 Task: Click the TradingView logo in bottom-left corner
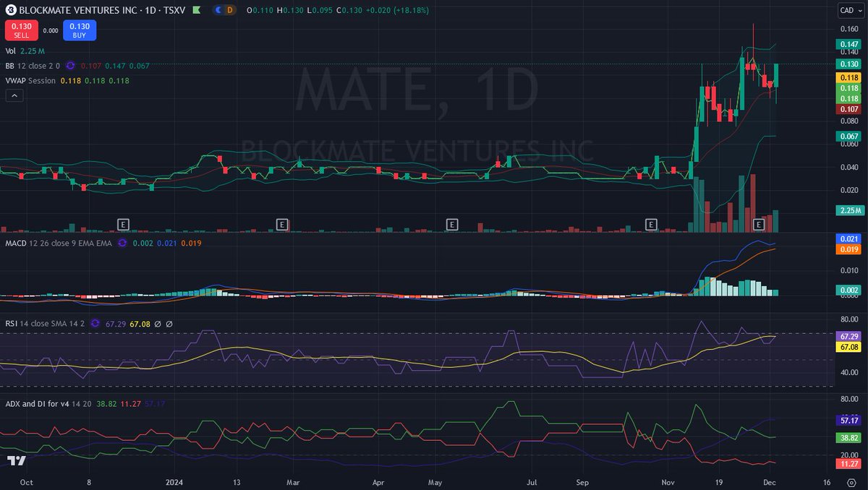tap(17, 461)
